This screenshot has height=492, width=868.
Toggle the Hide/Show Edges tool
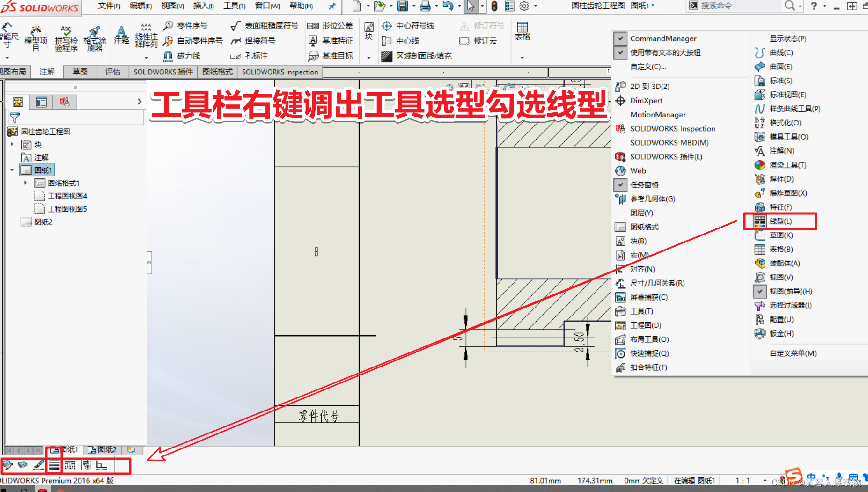(x=86, y=465)
